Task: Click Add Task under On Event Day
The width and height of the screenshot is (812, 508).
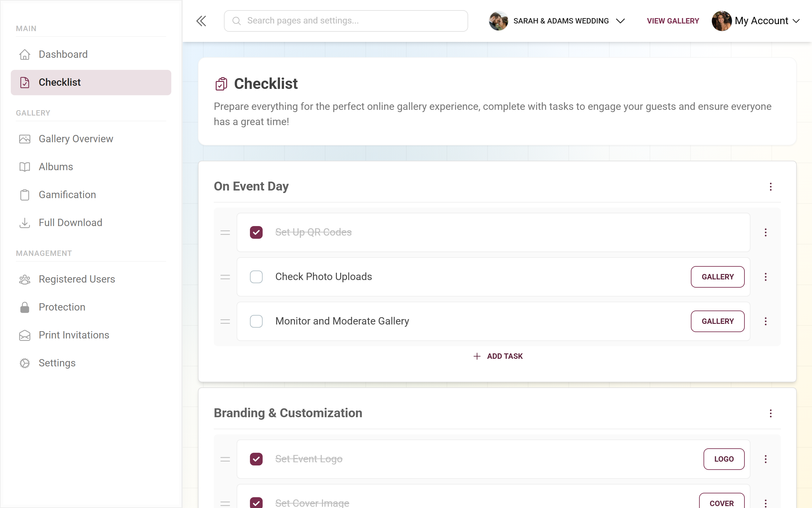Action: click(x=498, y=356)
